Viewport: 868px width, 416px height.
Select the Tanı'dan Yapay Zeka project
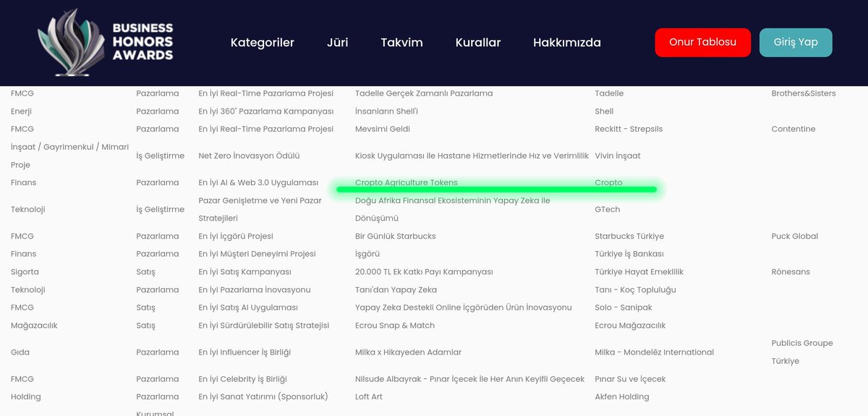point(396,289)
